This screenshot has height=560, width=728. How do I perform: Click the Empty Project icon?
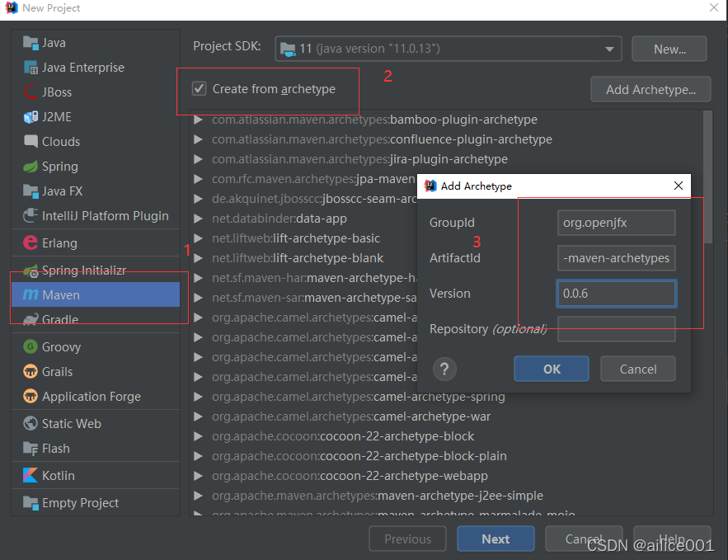[31, 502]
